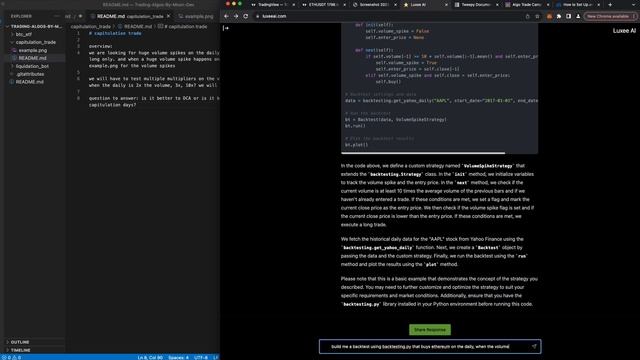The height and width of the screenshot is (360, 640).
Task: Open the root README.md at the tree bottom
Action: point(29,82)
